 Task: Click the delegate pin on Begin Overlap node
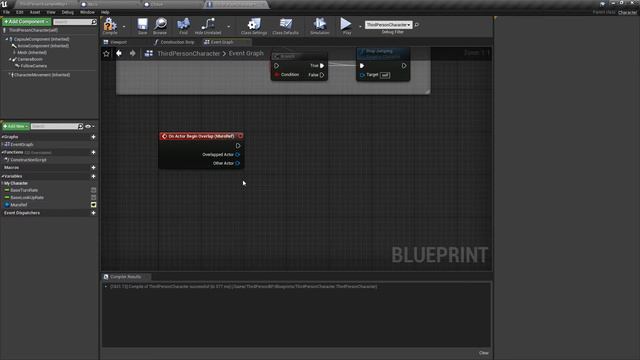click(240, 136)
